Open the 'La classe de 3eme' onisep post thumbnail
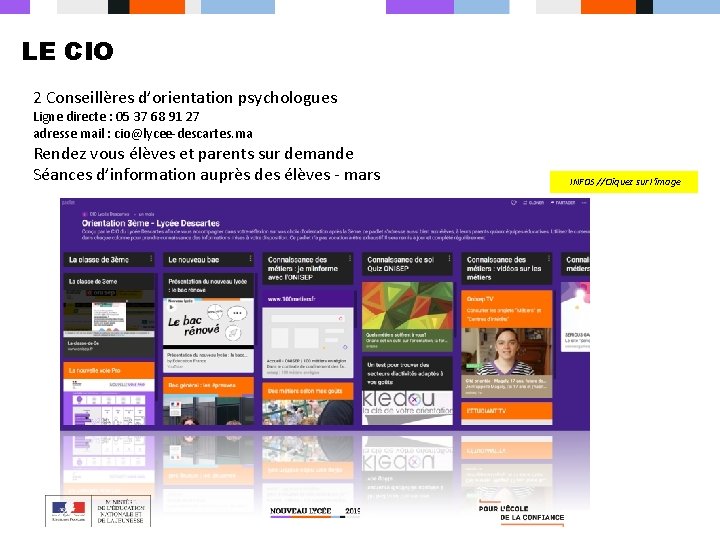Viewport: 720px width, 540px height. pyautogui.click(x=109, y=312)
